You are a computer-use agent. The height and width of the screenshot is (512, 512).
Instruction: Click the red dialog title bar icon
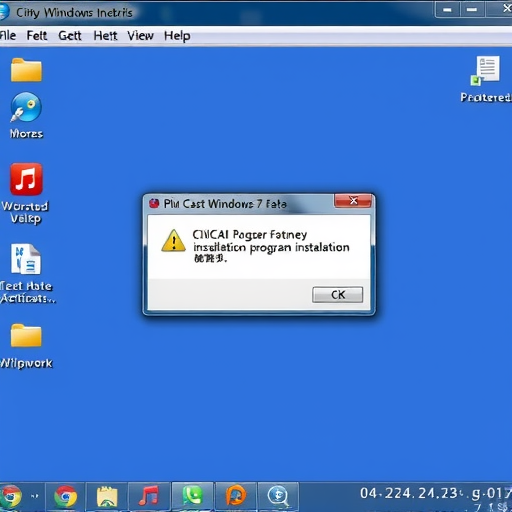pyautogui.click(x=154, y=203)
